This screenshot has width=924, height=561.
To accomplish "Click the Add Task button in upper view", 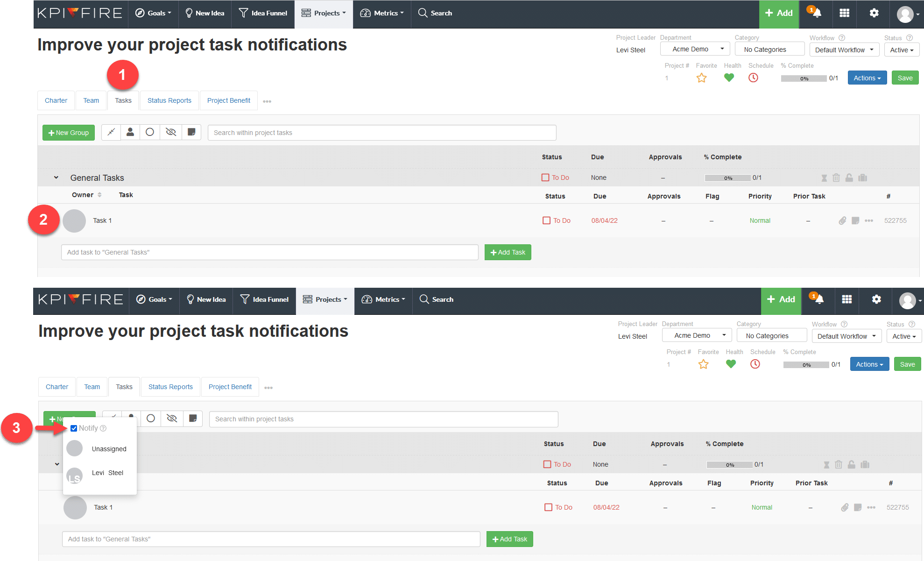I will click(x=508, y=252).
